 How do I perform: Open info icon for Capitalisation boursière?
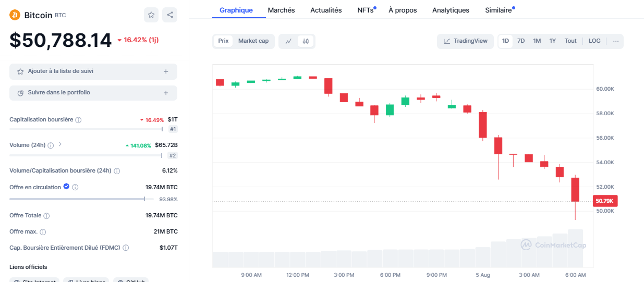(x=78, y=120)
